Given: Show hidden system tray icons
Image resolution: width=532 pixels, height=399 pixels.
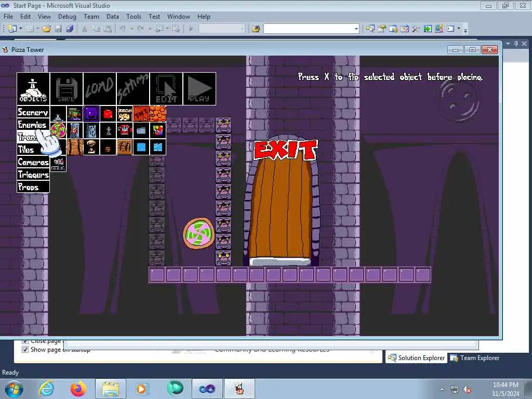Looking at the screenshot, I should click(442, 390).
